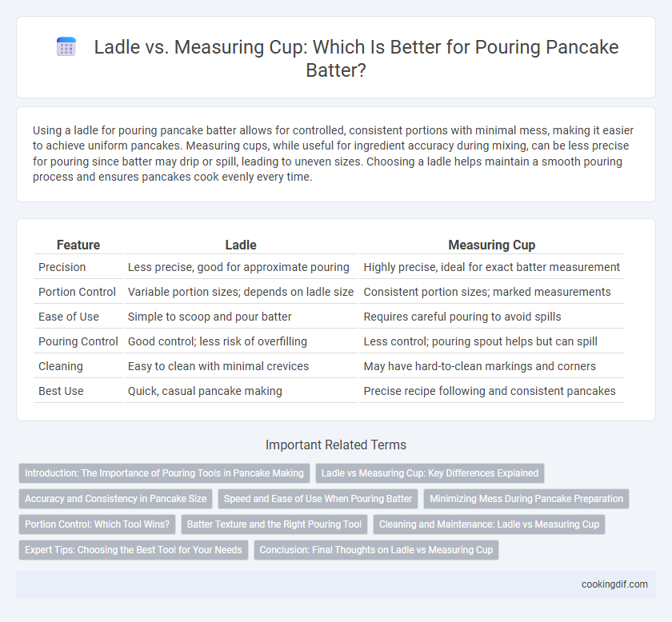Select 'Expert Tips: Choosing the Best Tool' tag
Viewport: 672px width, 622px height.
pos(134,550)
